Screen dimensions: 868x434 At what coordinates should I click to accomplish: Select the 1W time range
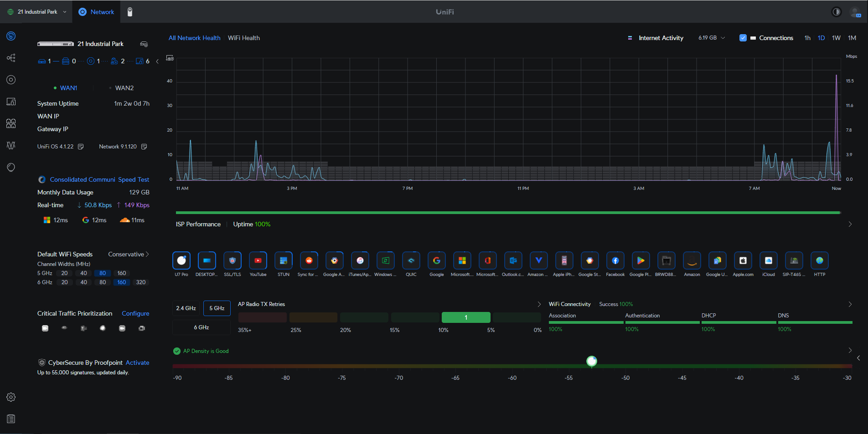pos(836,38)
